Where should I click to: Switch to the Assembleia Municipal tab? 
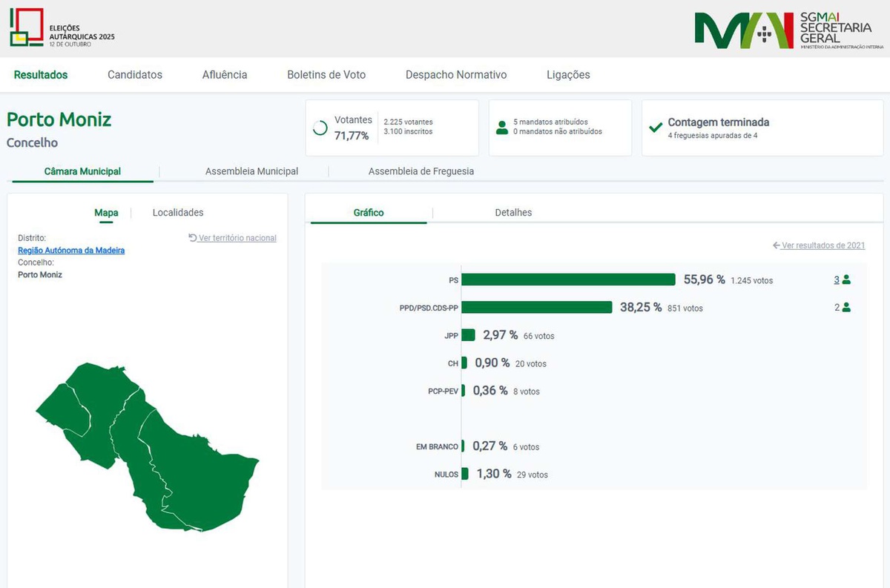(251, 171)
